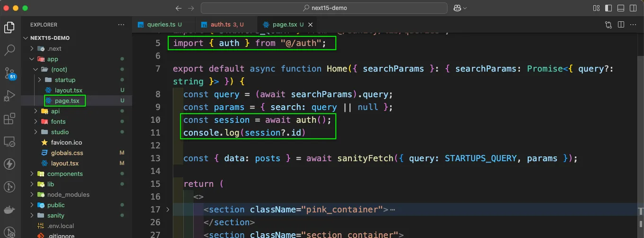
Task: Click the Home function name on line 7
Action: (337, 69)
